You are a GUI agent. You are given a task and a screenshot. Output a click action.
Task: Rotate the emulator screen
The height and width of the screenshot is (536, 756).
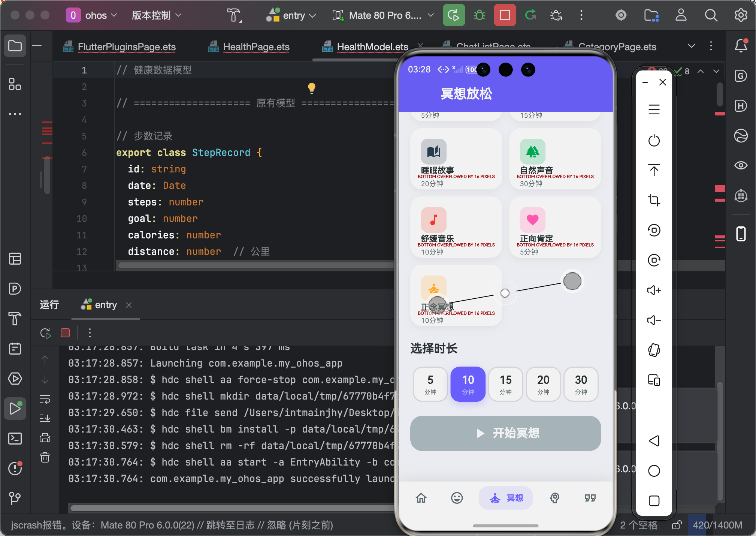[x=654, y=350]
